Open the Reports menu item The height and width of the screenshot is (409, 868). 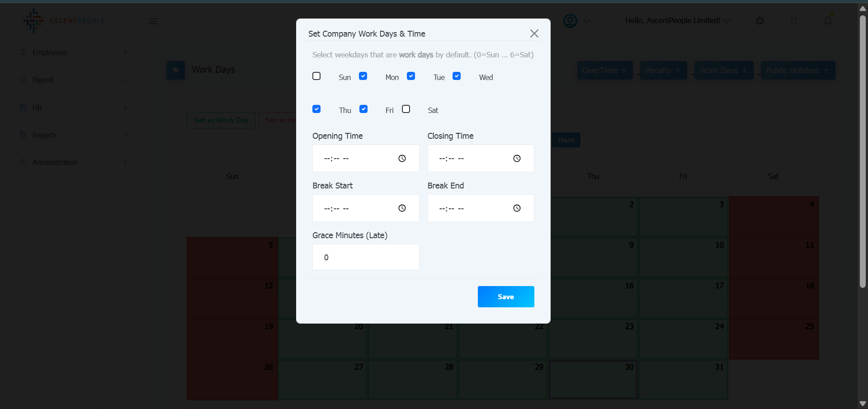point(44,135)
